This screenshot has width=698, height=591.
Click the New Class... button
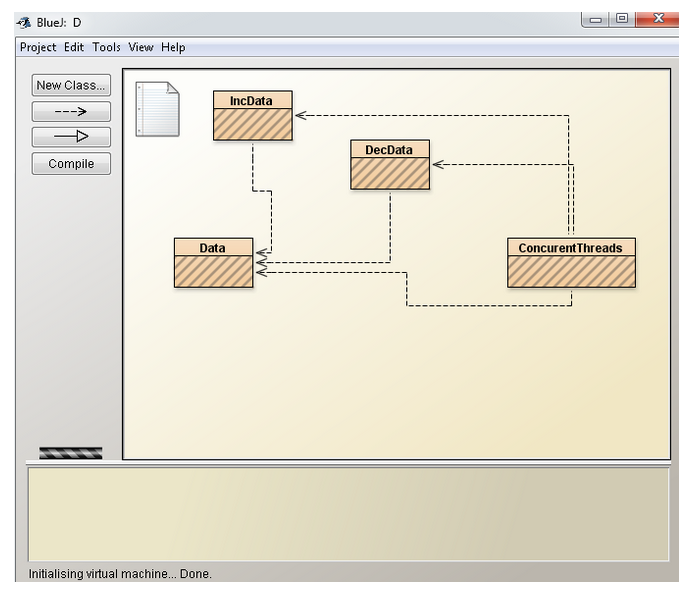coord(71,86)
